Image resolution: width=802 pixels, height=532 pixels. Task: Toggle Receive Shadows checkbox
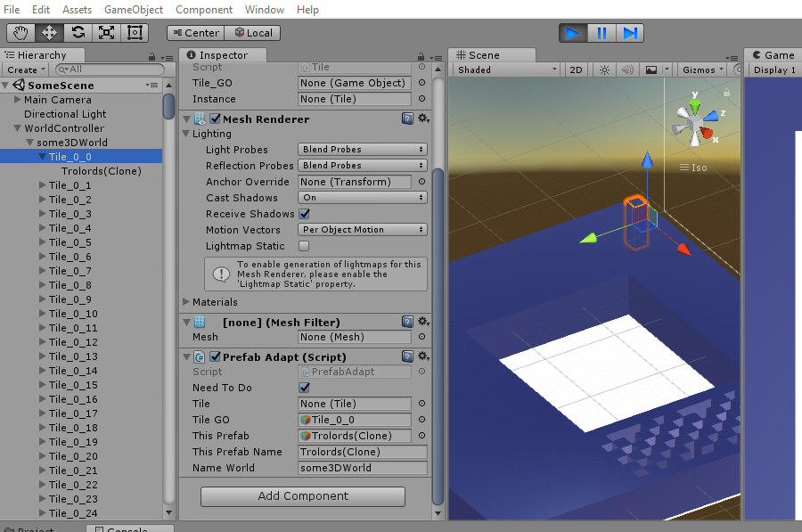[305, 214]
